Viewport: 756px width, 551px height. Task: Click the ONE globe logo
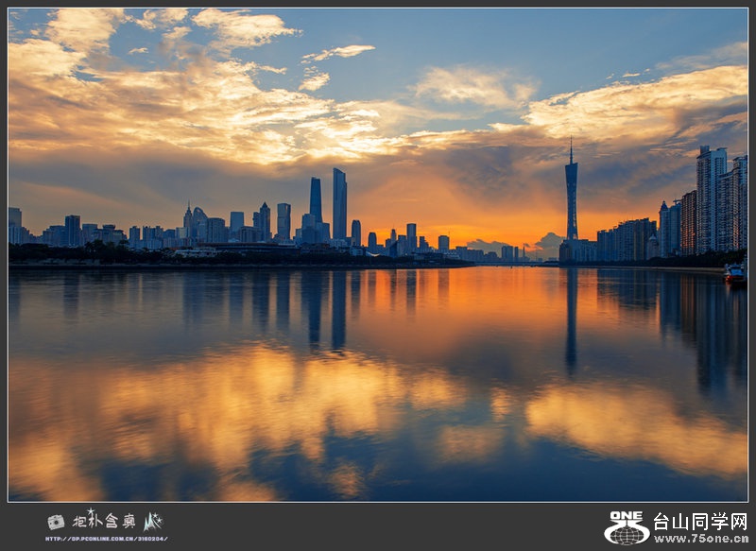tap(627, 528)
